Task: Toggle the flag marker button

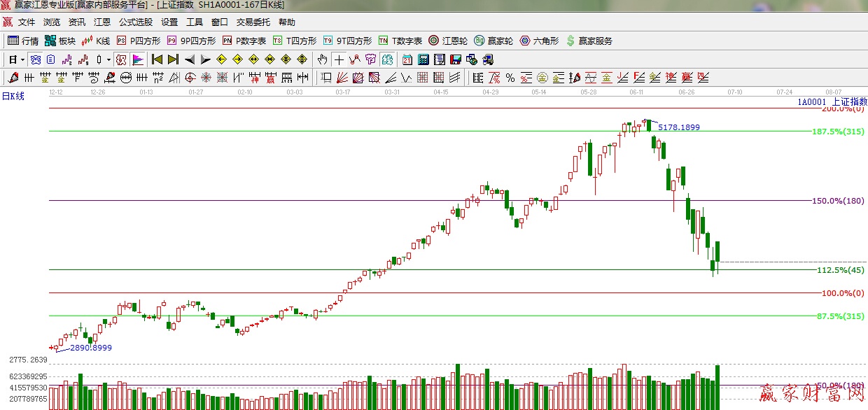Action: tap(137, 59)
